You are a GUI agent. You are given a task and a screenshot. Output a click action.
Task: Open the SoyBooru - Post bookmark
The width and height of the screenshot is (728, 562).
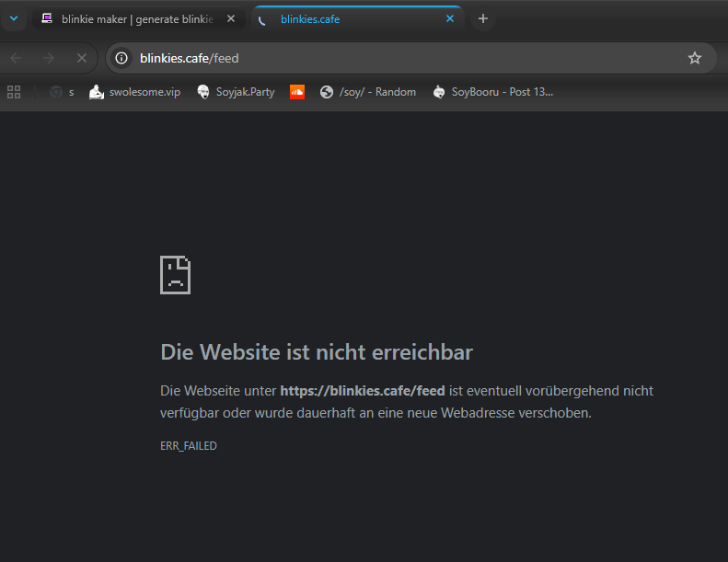(492, 92)
